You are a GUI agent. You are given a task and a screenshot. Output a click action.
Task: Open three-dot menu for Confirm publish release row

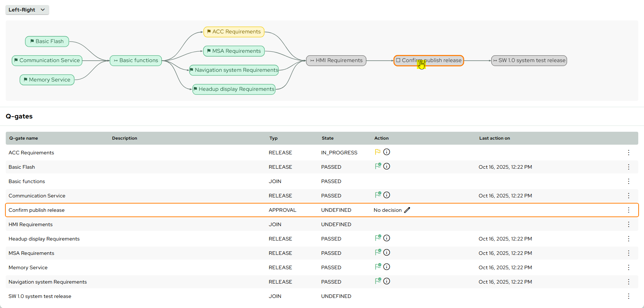pyautogui.click(x=629, y=210)
